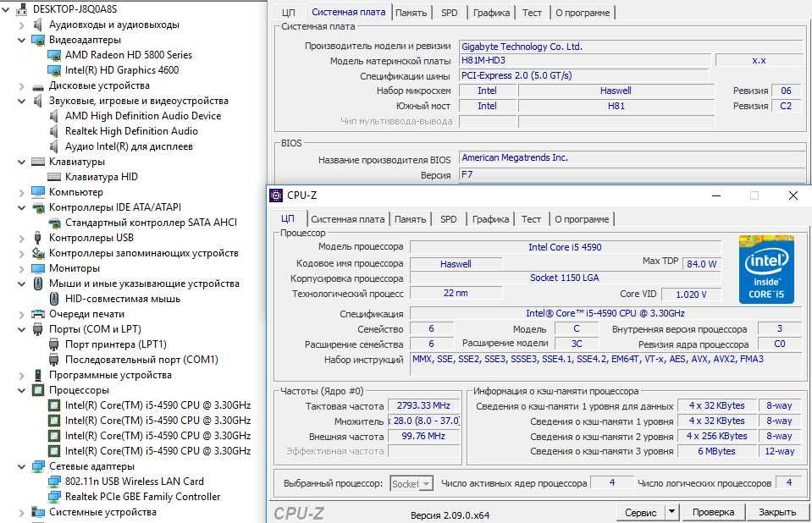The image size is (812, 523).
Task: Click the Проверка button
Action: pyautogui.click(x=713, y=512)
